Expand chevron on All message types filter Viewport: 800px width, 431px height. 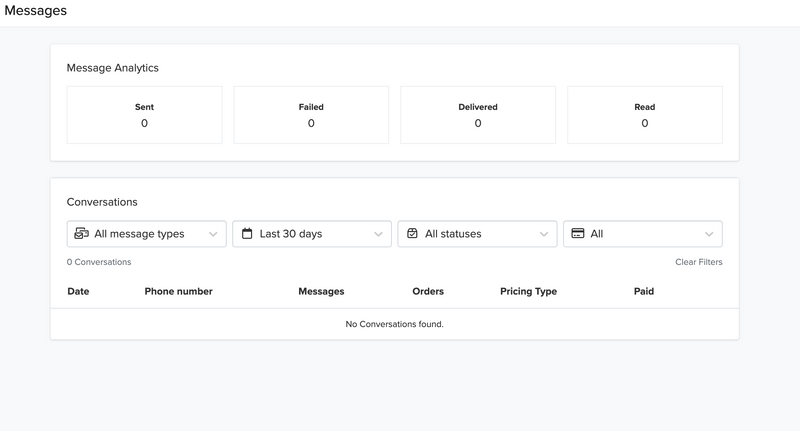213,234
